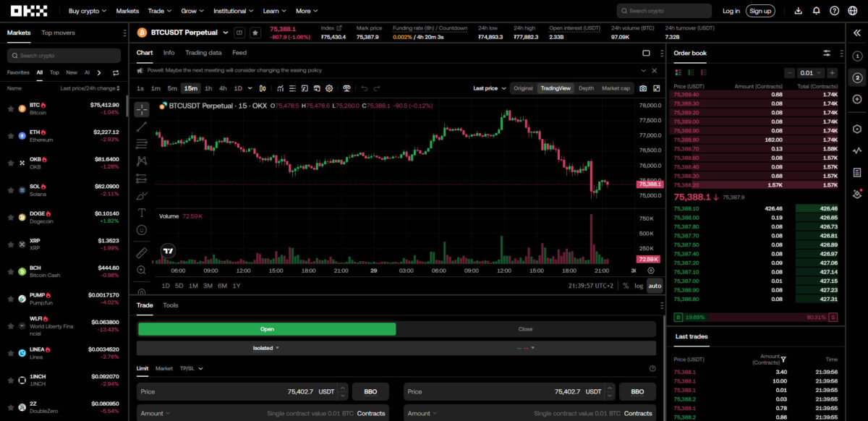Select the XABCD pattern tool

click(142, 161)
